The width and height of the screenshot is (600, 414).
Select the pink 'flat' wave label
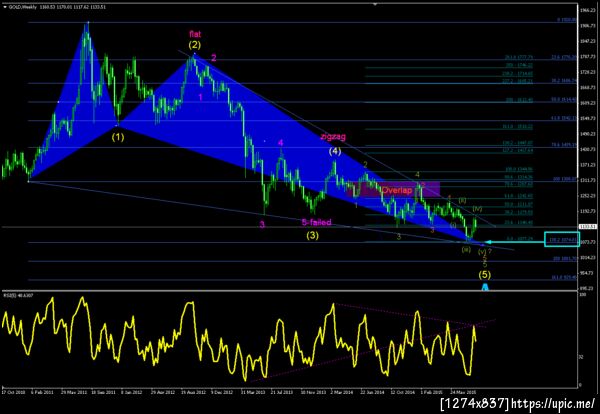(195, 34)
